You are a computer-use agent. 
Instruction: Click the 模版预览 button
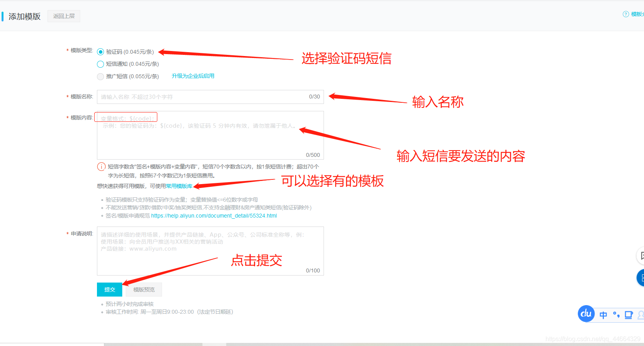144,290
